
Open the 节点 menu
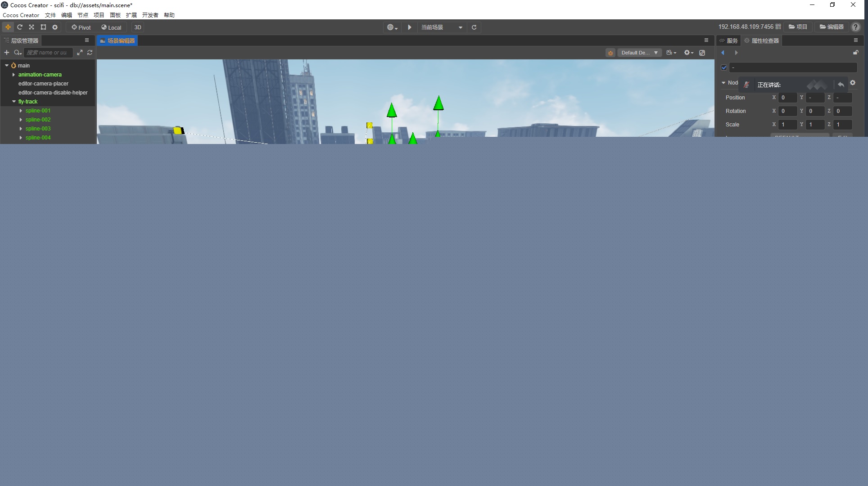click(x=83, y=15)
